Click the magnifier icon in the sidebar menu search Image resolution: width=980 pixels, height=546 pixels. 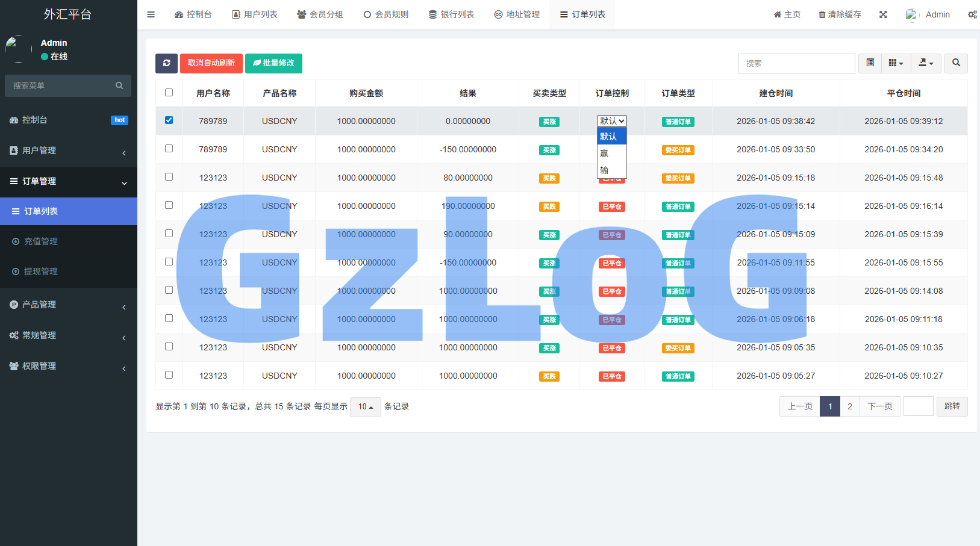click(x=119, y=85)
